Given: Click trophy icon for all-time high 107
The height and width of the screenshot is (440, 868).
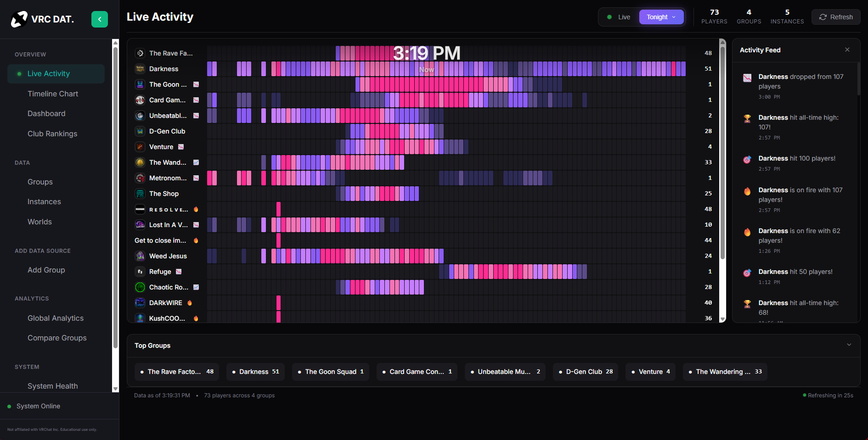Looking at the screenshot, I should 747,119.
